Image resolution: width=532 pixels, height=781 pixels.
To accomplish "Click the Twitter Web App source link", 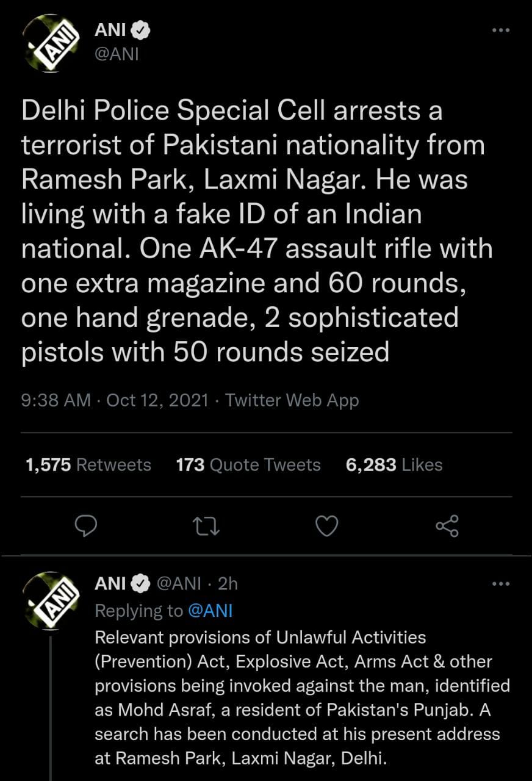I will coord(292,401).
